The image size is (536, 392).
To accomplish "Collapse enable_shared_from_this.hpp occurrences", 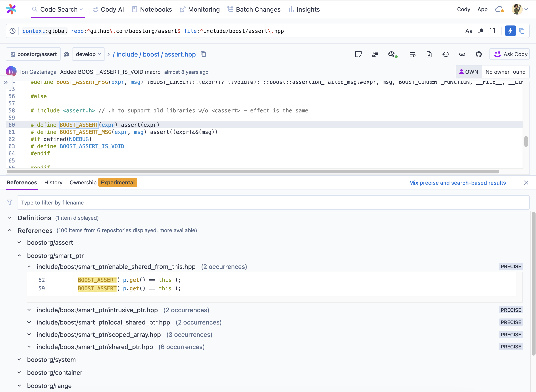I will click(29, 266).
